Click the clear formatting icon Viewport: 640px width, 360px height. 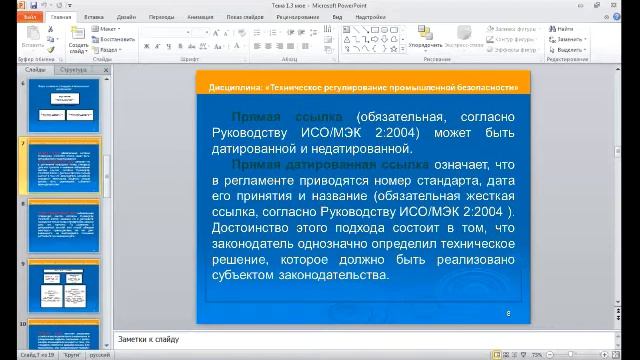(242, 33)
